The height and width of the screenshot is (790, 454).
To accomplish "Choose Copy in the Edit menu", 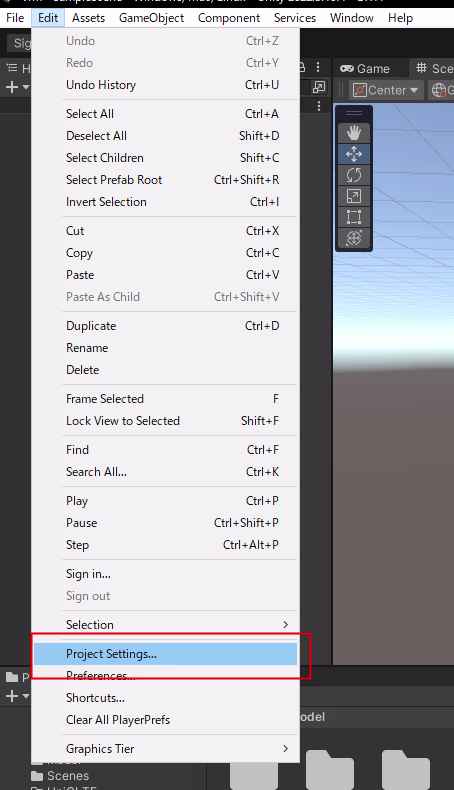I will (x=165, y=253).
